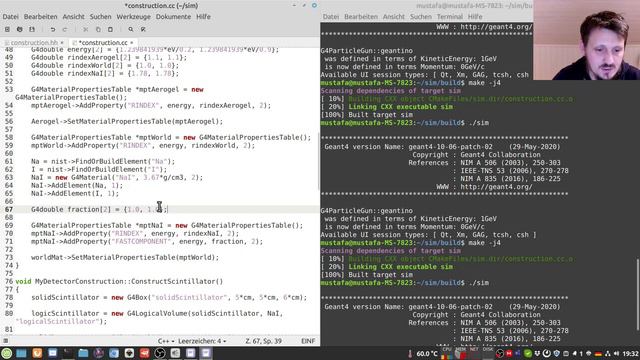Click the clock showing 19:32
The height and width of the screenshot is (360, 640).
(631, 353)
